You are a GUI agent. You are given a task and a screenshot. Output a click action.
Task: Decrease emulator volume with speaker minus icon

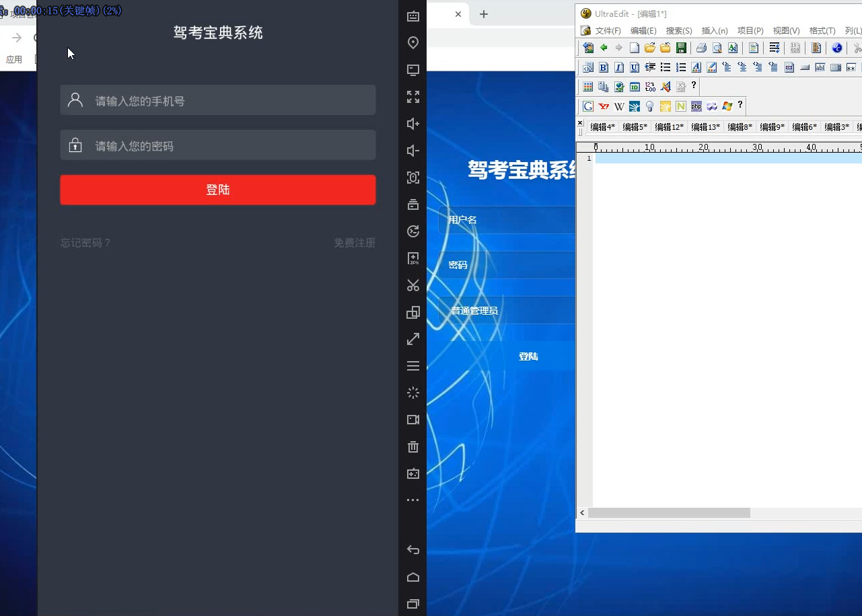pos(413,151)
